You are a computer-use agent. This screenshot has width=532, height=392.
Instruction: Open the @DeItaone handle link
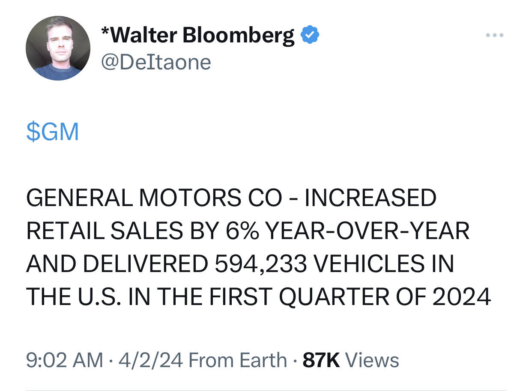156,62
